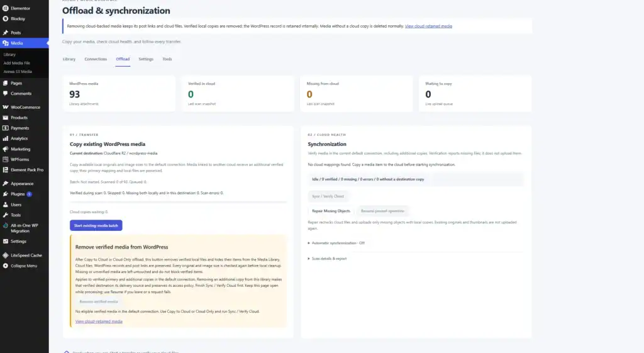
Task: Open Library under the Media sidebar submenu
Action: pyautogui.click(x=9, y=54)
